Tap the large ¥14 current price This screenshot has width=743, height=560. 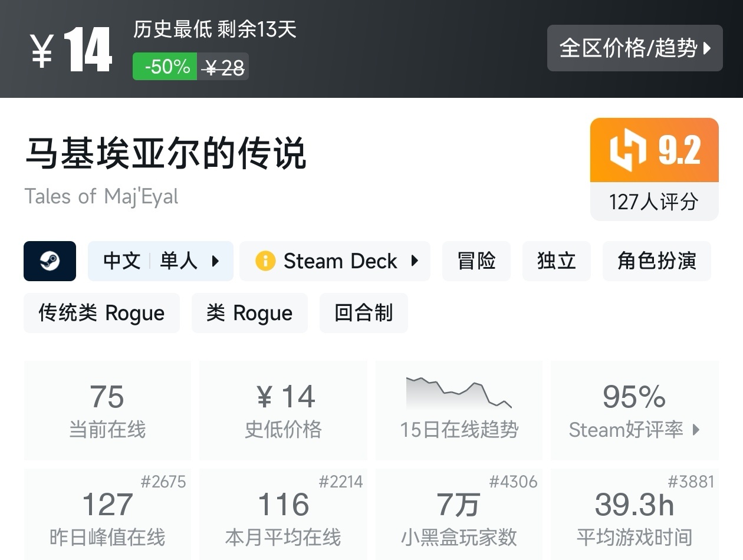pos(71,50)
